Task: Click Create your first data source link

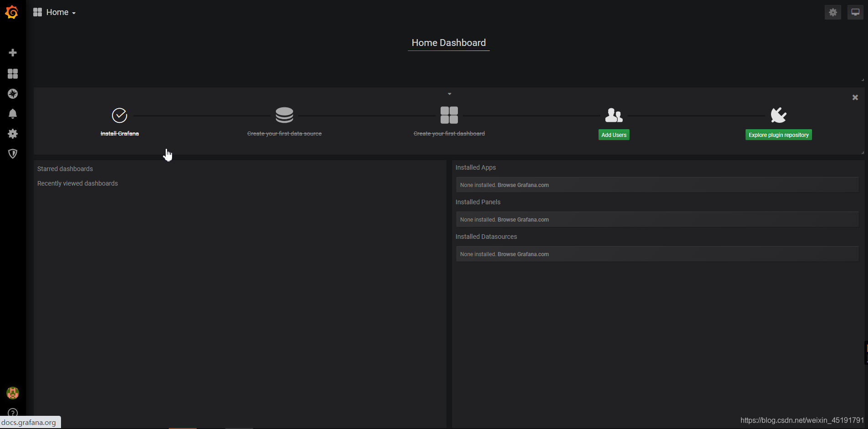Action: (284, 134)
